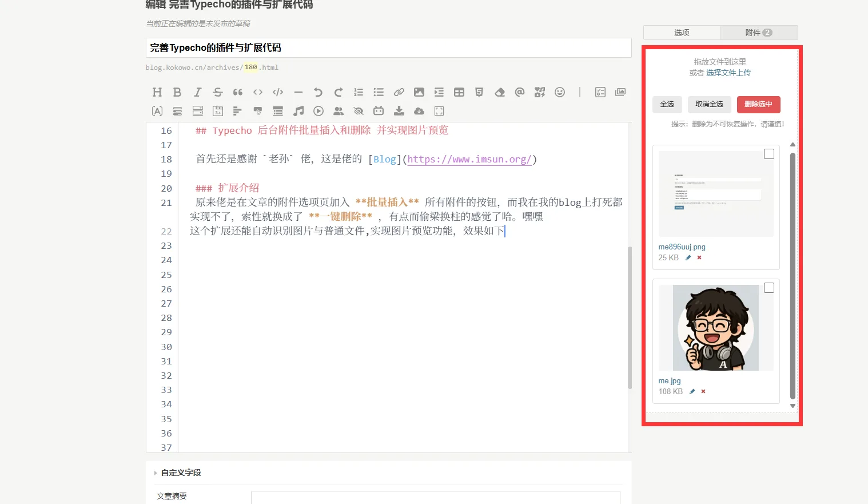
Task: Apply strikethrough formatting
Action: 218,92
